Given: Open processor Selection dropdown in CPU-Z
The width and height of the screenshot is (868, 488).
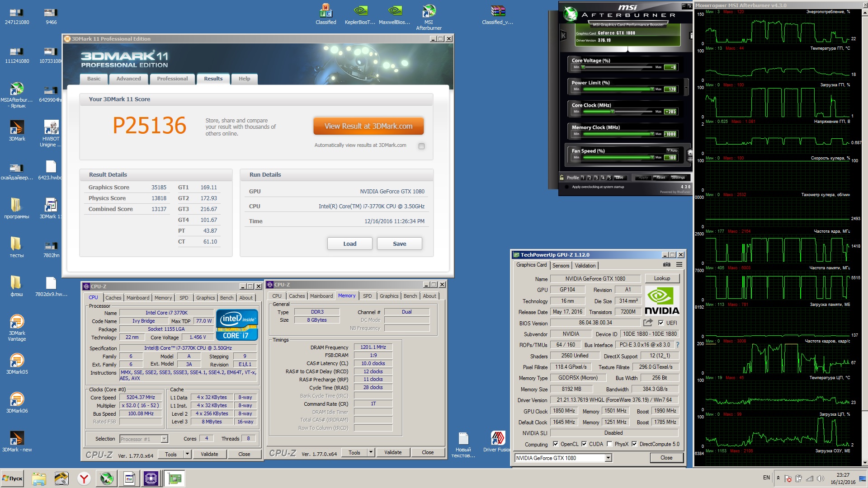Looking at the screenshot, I should (x=164, y=439).
